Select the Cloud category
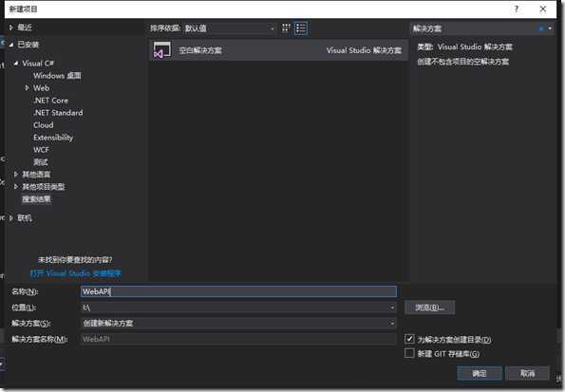The height and width of the screenshot is (392, 565). pos(44,125)
